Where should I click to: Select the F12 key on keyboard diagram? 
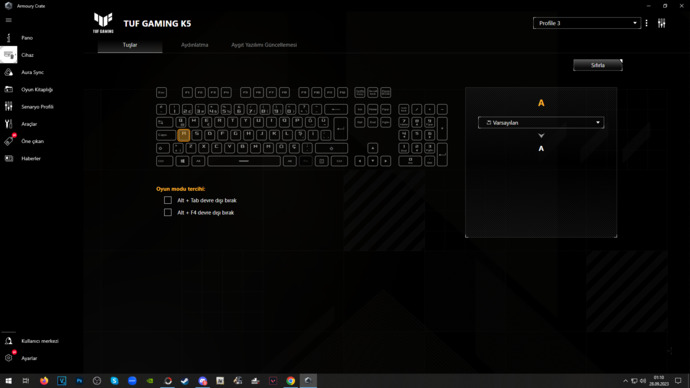coord(342,93)
